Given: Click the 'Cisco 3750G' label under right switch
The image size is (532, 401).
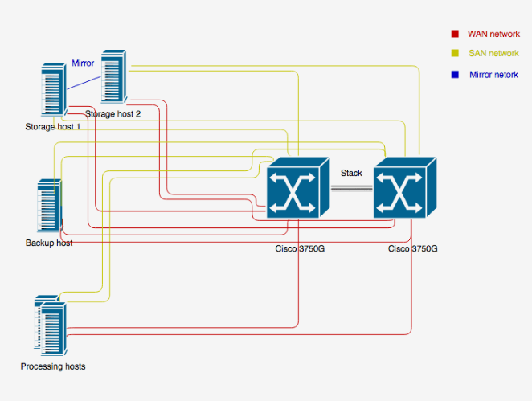Looking at the screenshot, I should (413, 248).
